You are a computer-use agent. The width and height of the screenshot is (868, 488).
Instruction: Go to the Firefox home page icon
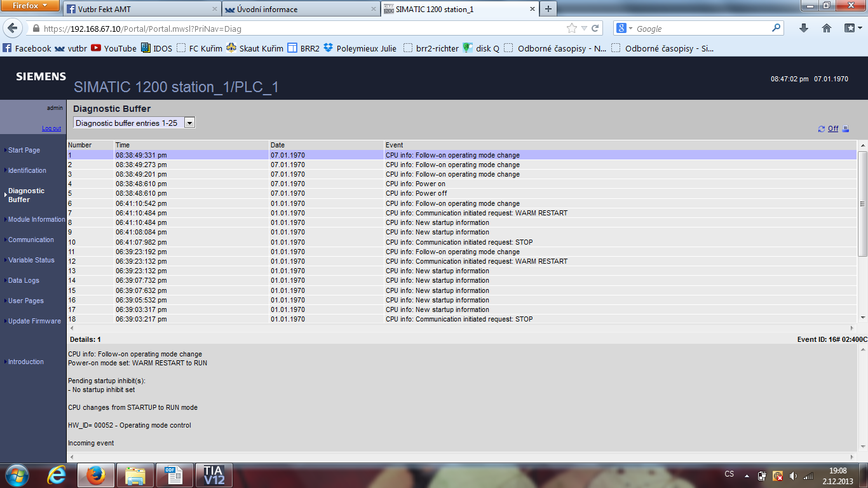tap(827, 29)
